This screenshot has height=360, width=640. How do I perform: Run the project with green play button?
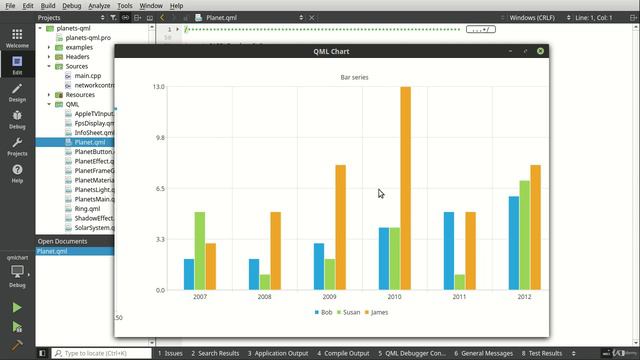(17, 307)
